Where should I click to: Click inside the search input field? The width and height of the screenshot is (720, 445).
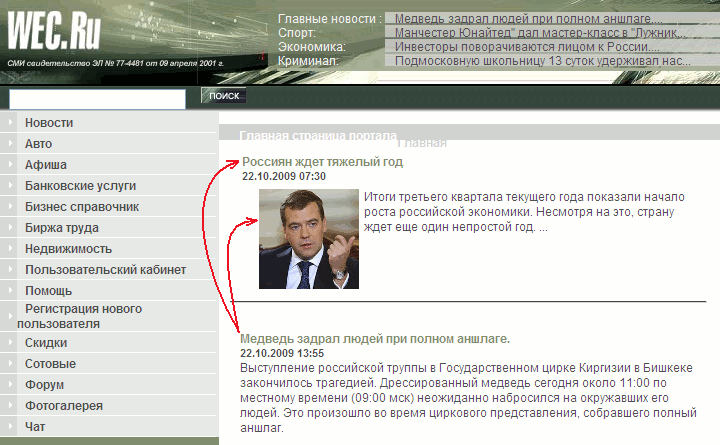coord(97,98)
